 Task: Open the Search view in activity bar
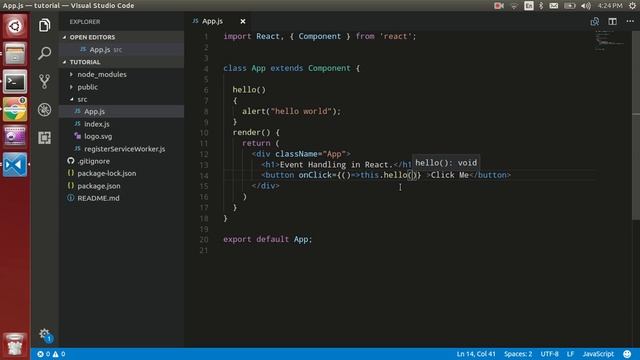44,53
